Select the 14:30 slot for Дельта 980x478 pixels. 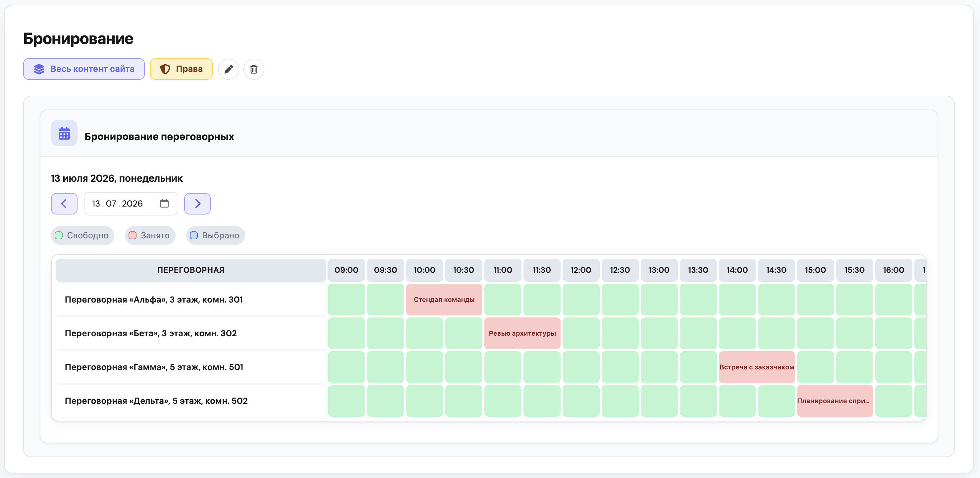pos(776,401)
